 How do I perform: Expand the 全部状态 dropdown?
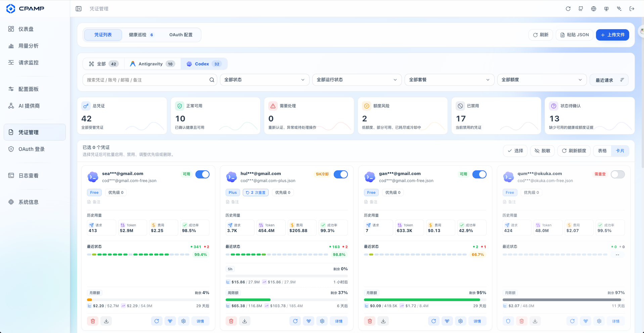tap(265, 80)
